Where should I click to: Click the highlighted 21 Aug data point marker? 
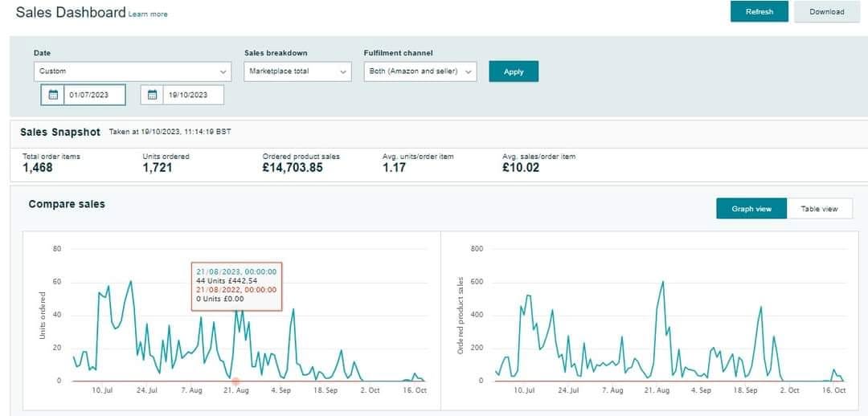(x=235, y=381)
